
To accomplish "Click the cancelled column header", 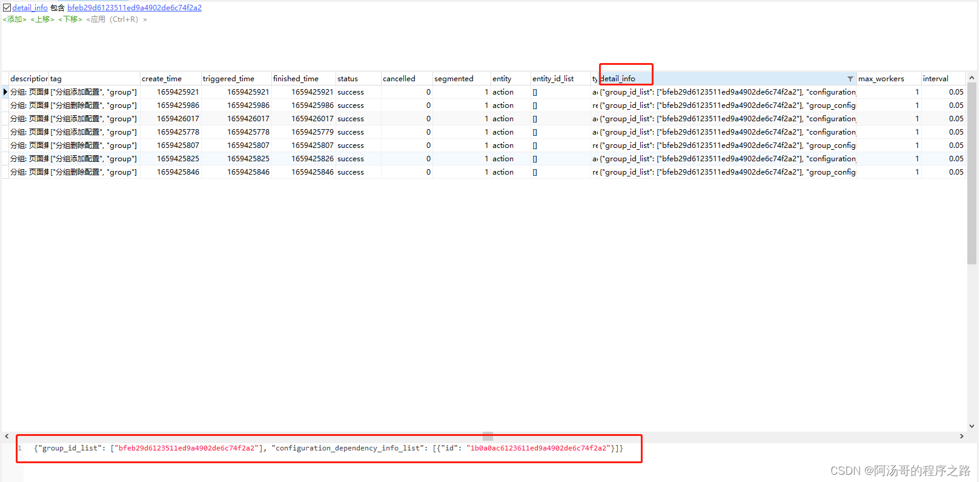I will 407,79.
